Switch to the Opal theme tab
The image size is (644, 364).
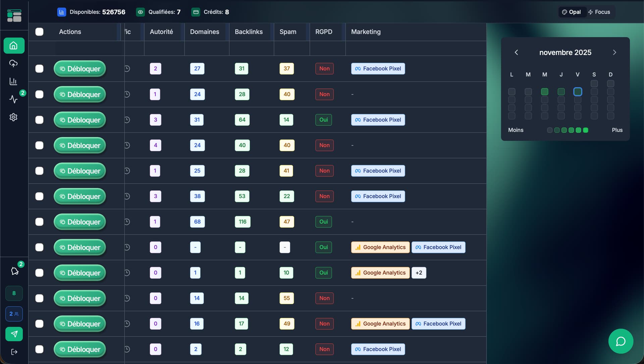point(572,12)
